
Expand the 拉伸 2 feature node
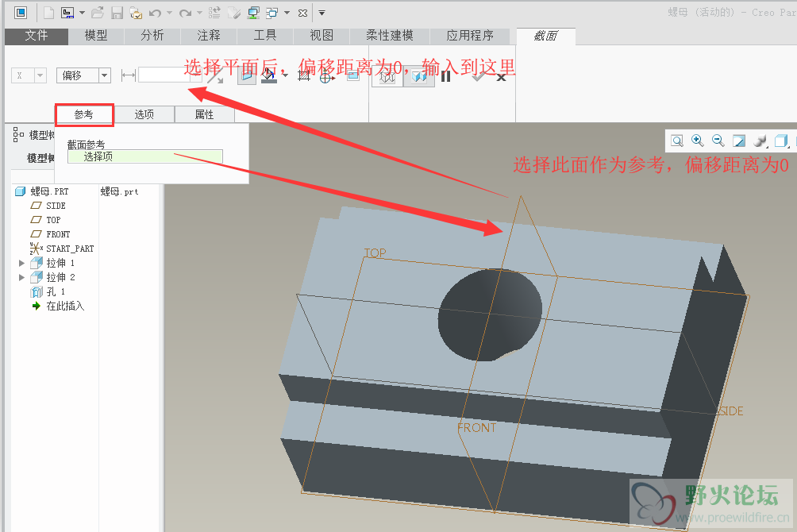point(21,277)
